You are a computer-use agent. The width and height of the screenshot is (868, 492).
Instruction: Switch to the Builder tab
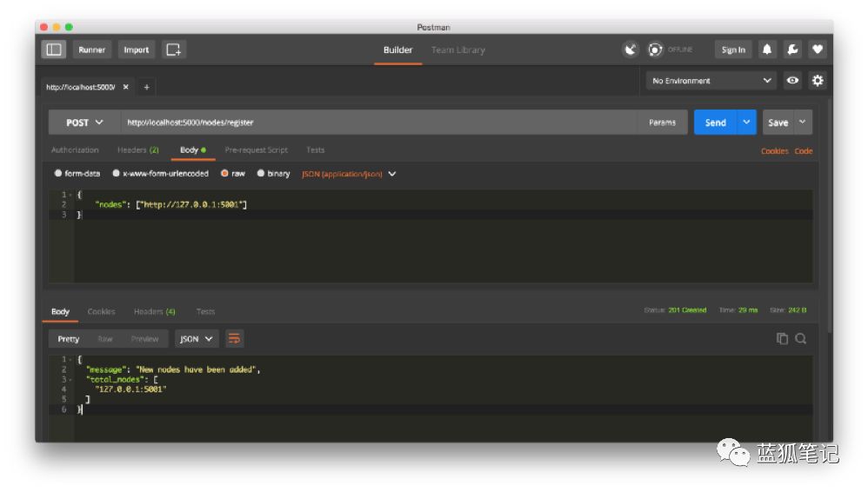(398, 50)
